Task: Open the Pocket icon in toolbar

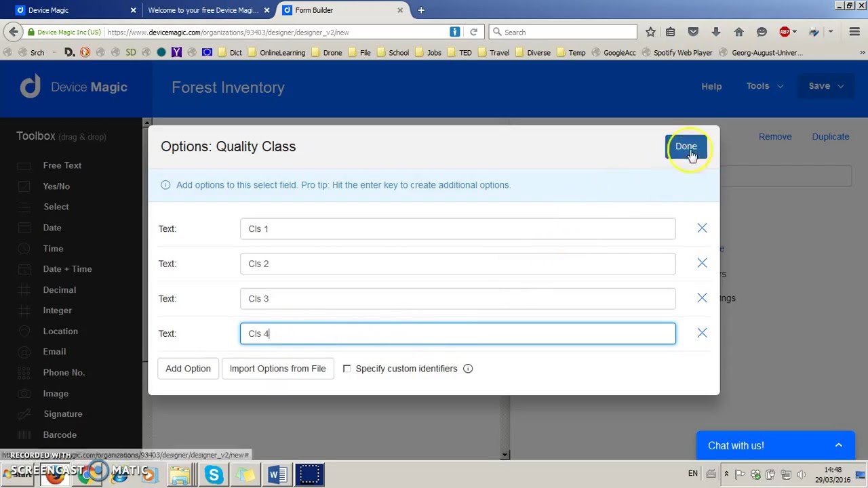Action: 693,32
